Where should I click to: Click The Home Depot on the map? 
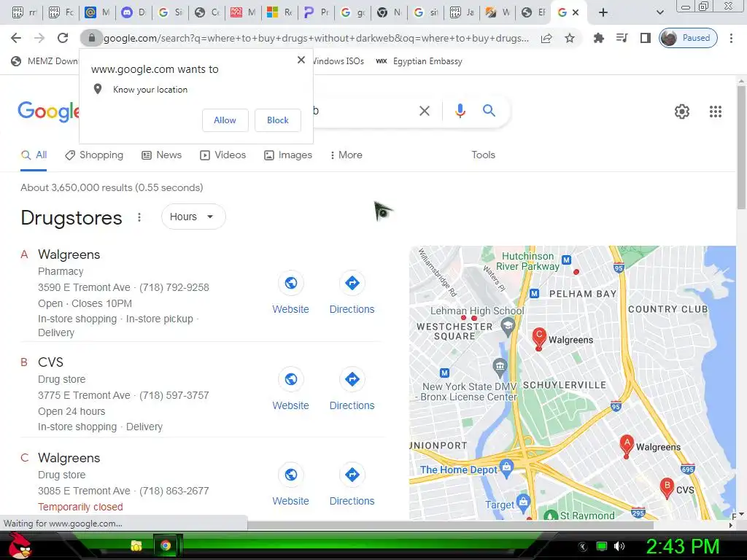(x=458, y=470)
